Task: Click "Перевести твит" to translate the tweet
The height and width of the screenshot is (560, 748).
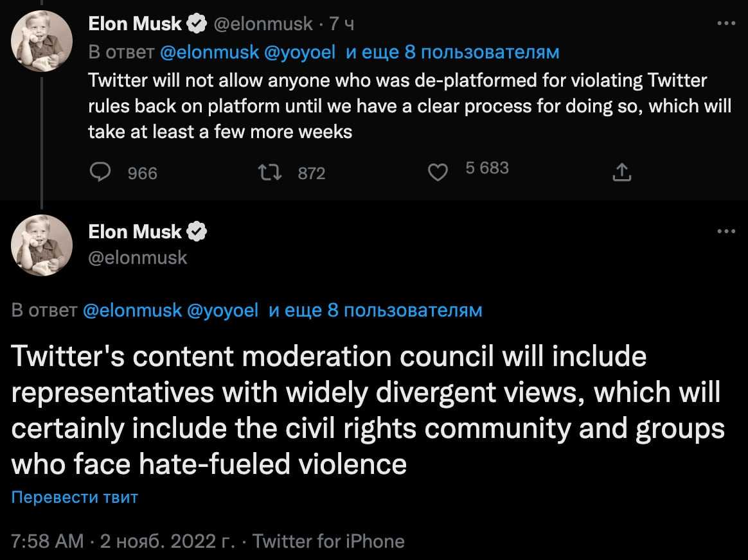Action: point(75,497)
